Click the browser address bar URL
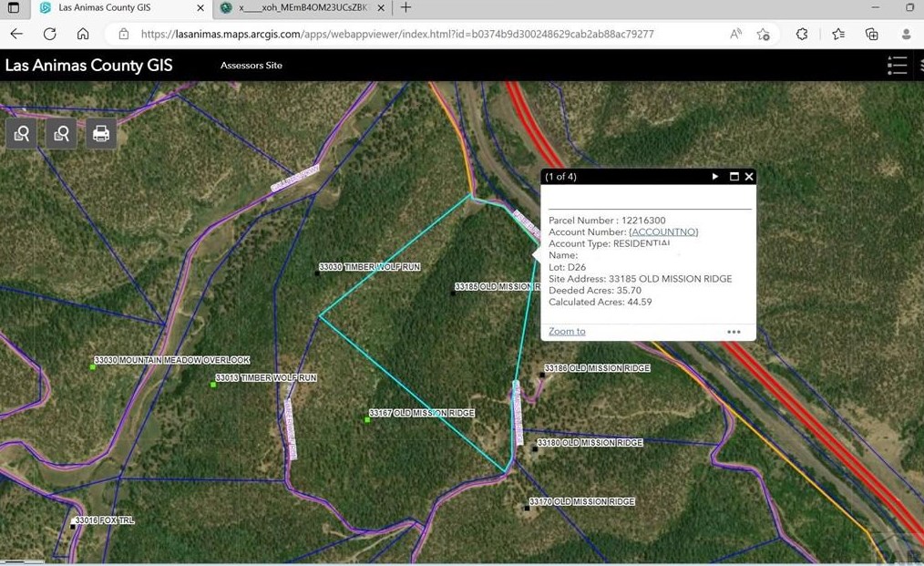Screen dimensions: 924x566 tap(397, 35)
